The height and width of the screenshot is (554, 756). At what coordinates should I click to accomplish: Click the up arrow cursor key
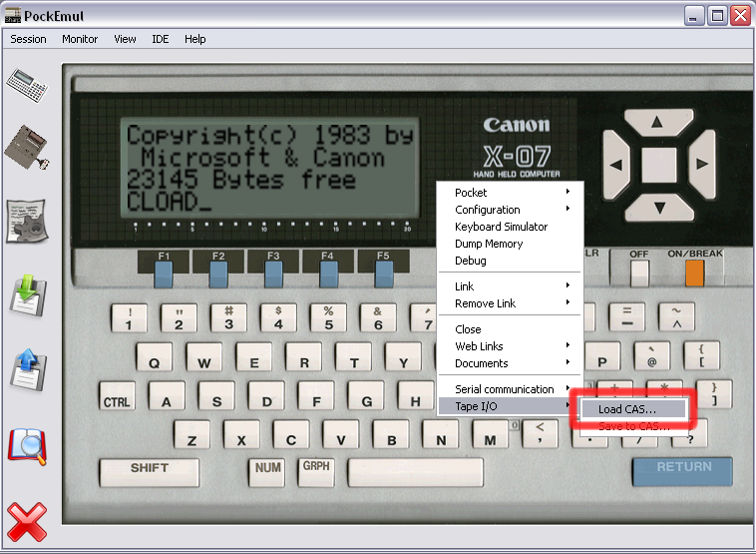point(658,123)
